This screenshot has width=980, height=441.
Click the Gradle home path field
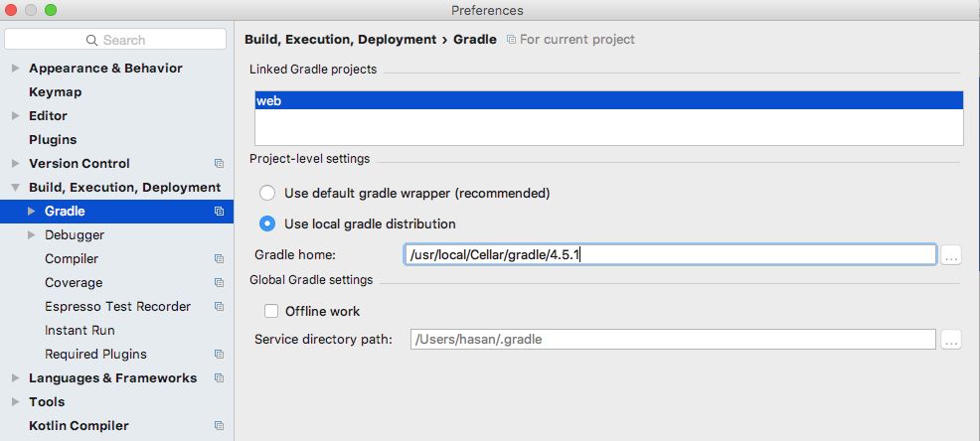(x=670, y=255)
